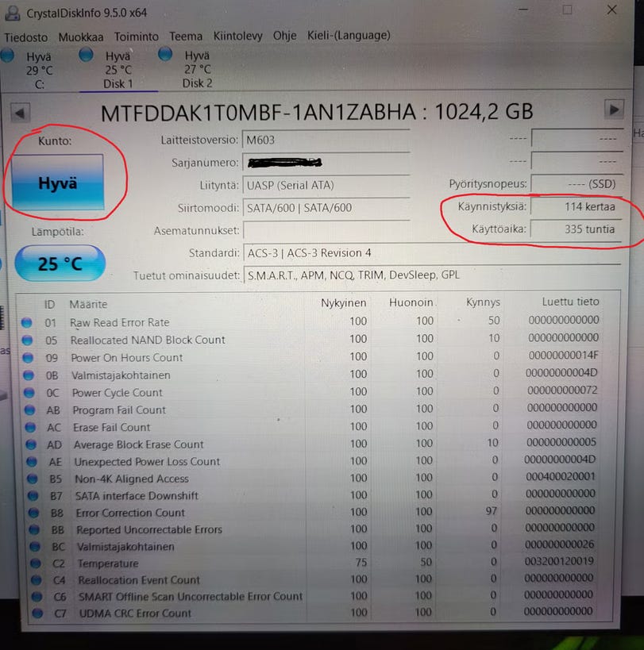
Task: Click the Pyöritysnopeus SSD value field
Action: (x=577, y=183)
